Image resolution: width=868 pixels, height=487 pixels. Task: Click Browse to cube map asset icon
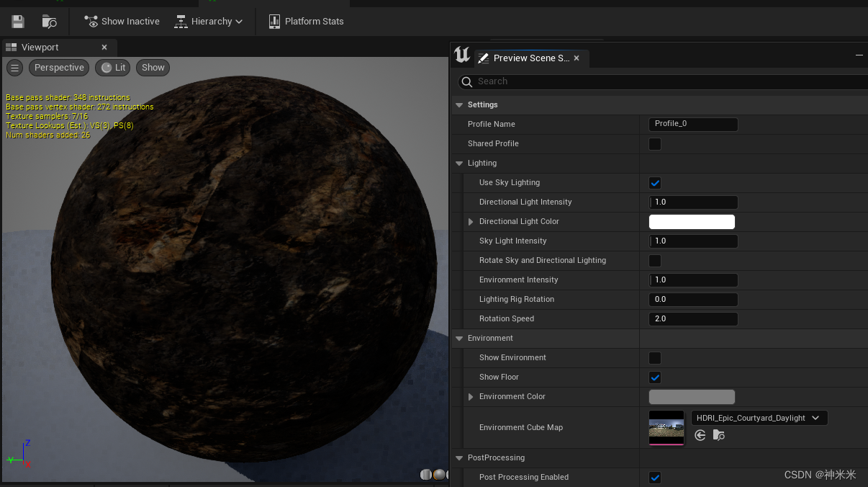[x=718, y=435]
